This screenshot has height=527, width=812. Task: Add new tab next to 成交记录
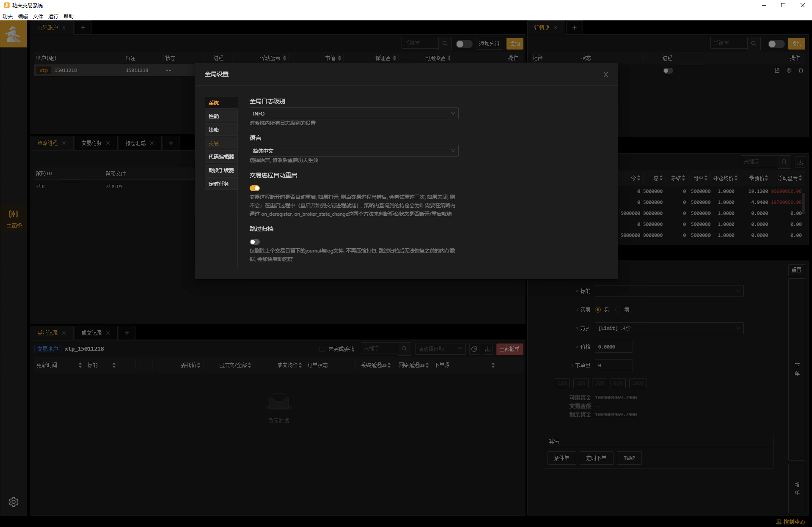pyautogui.click(x=127, y=333)
